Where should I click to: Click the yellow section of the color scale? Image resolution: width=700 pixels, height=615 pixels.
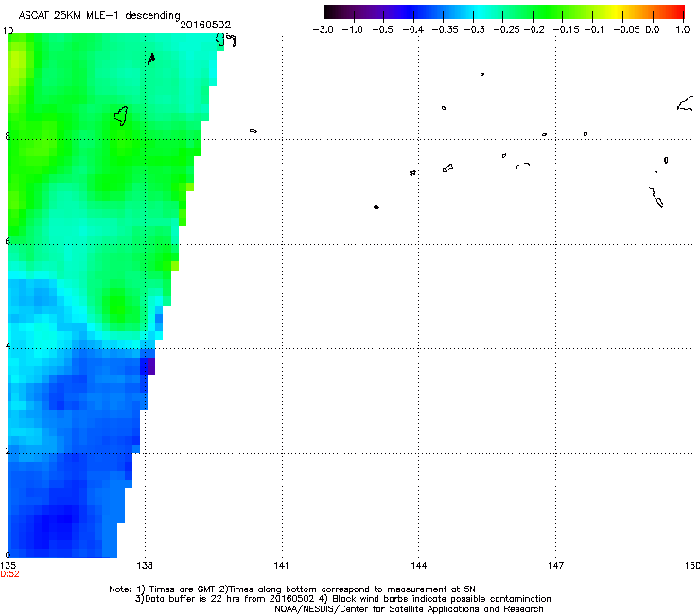tap(616, 11)
